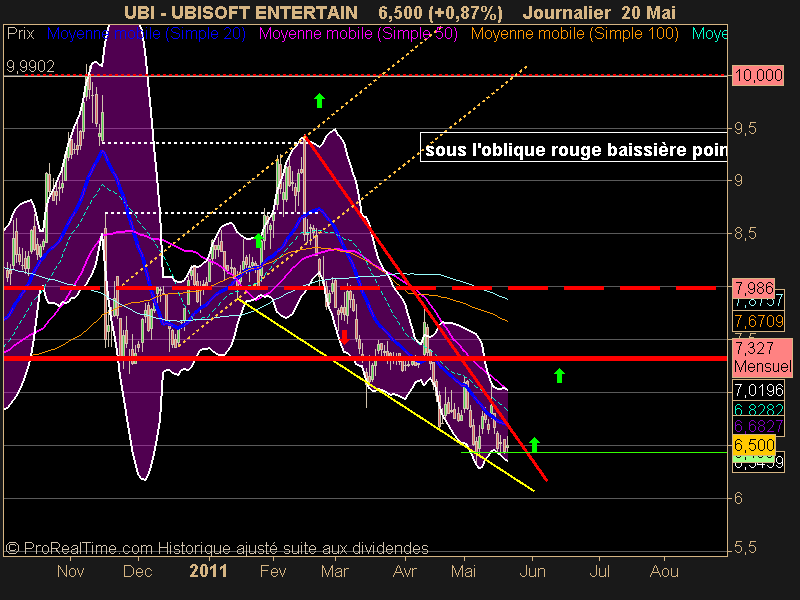Click the 'Jul' label on the time axis
The width and height of the screenshot is (800, 600).
(x=599, y=571)
